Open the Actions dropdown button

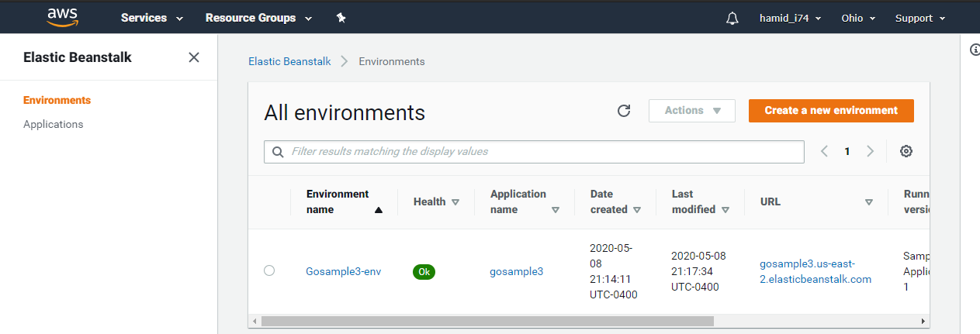tap(692, 111)
